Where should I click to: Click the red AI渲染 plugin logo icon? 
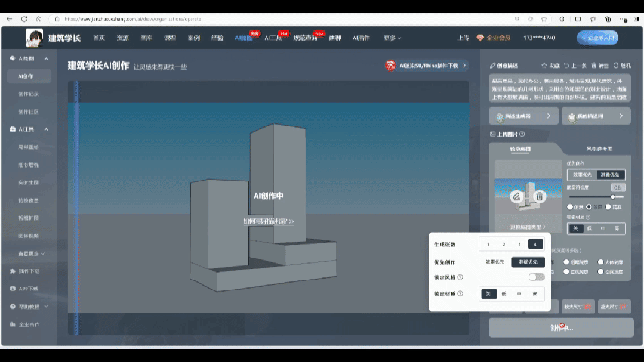pos(390,66)
